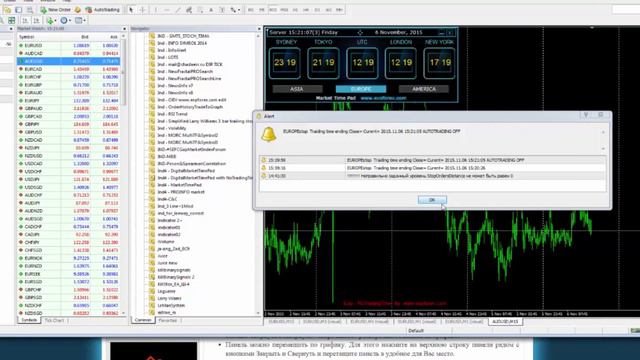Open the Symbols tab in Market Watch

click(x=29, y=320)
